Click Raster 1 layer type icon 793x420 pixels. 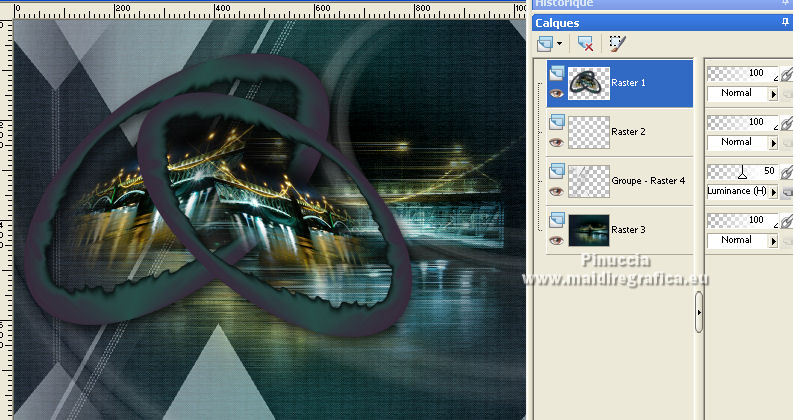coord(556,73)
